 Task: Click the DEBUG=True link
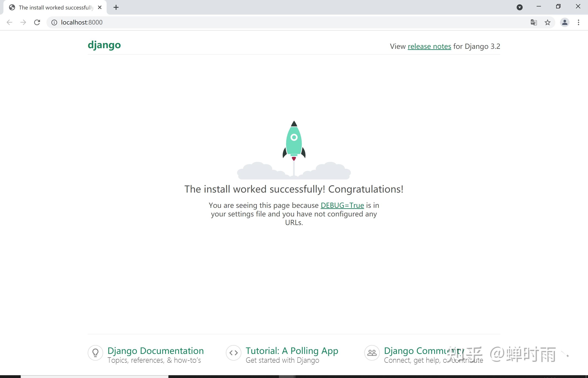342,205
